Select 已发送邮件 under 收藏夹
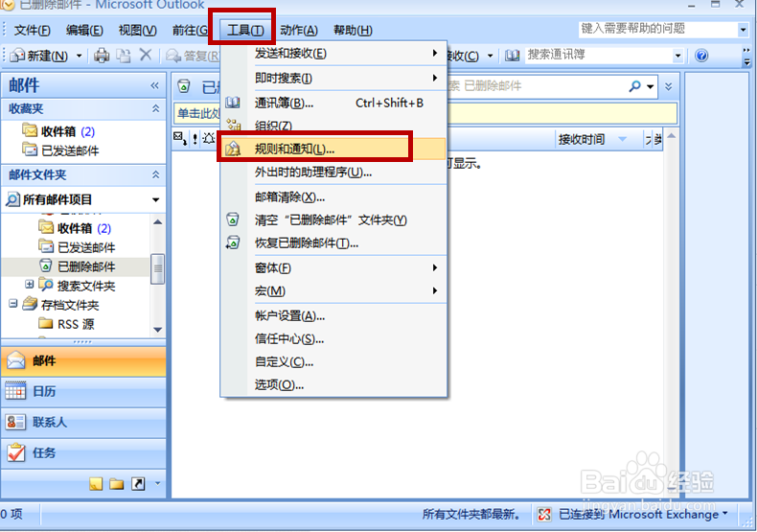Image resolution: width=757 pixels, height=532 pixels. (60, 150)
